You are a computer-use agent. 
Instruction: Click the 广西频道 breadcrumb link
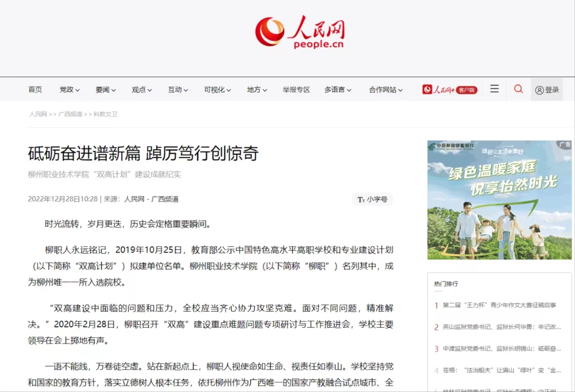click(x=70, y=114)
